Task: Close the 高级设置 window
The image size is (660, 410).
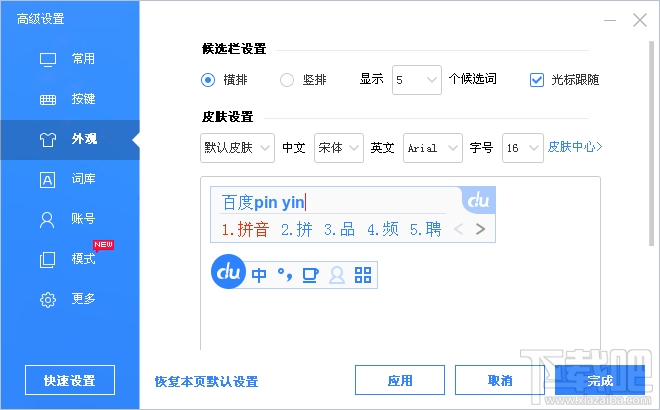Action: [640, 20]
